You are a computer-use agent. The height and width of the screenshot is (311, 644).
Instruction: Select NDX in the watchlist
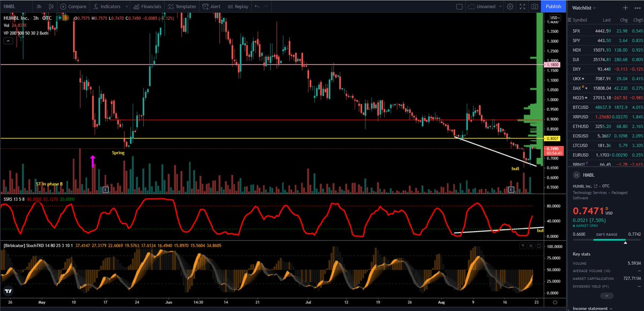(605, 49)
